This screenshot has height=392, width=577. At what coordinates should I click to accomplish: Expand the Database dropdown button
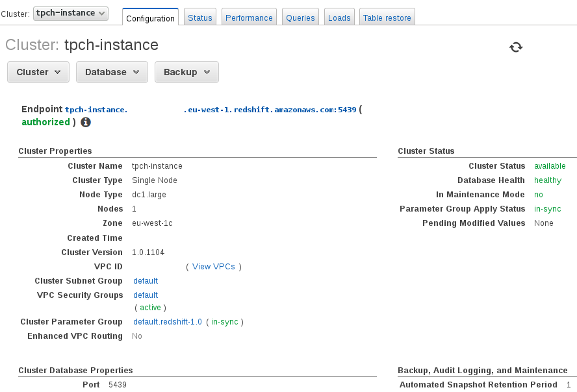112,72
